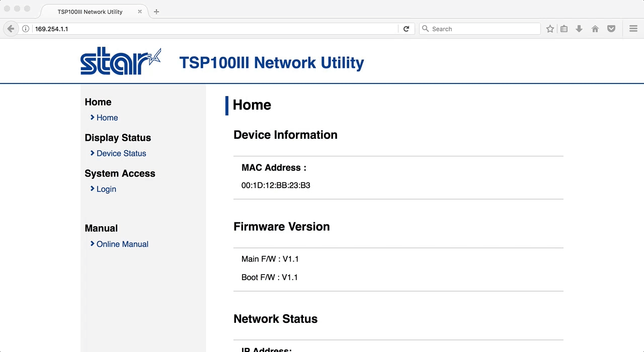
Task: Go to browser home page icon
Action: click(x=595, y=29)
